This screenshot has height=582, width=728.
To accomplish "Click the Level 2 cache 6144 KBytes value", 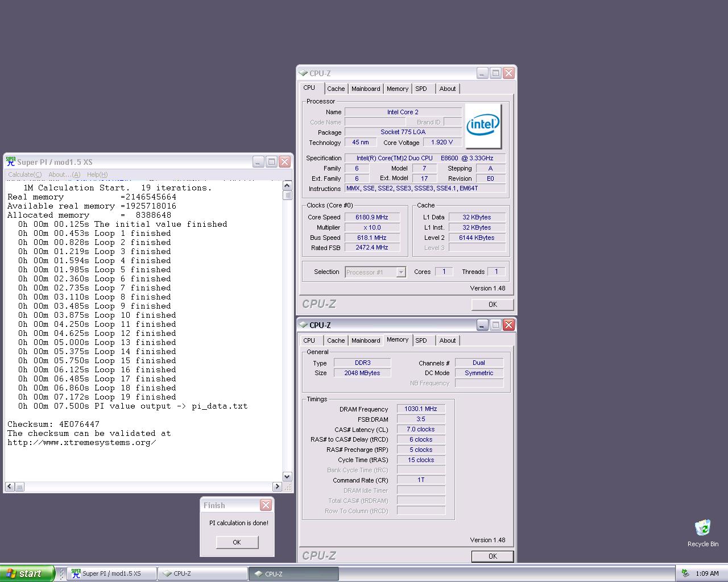I will tap(477, 238).
